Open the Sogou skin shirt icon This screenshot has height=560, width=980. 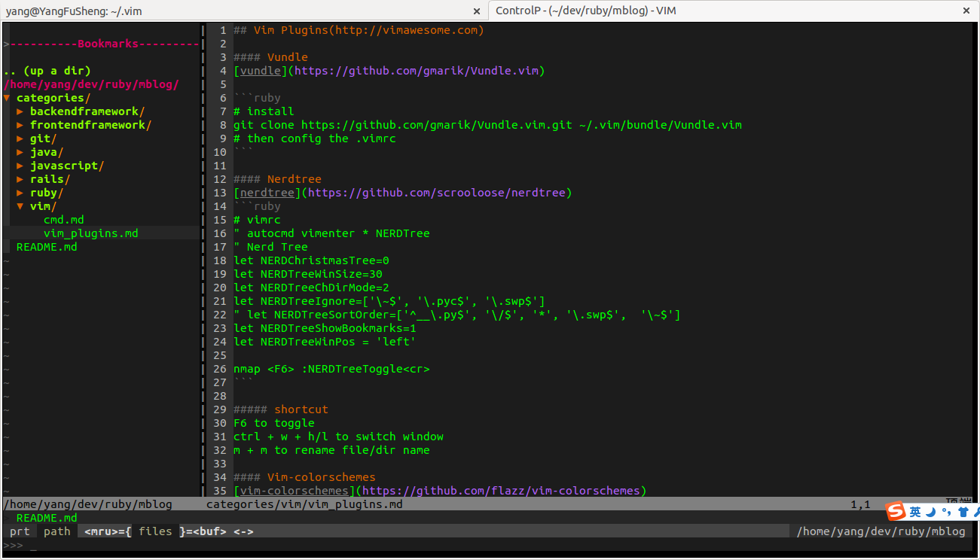click(963, 513)
